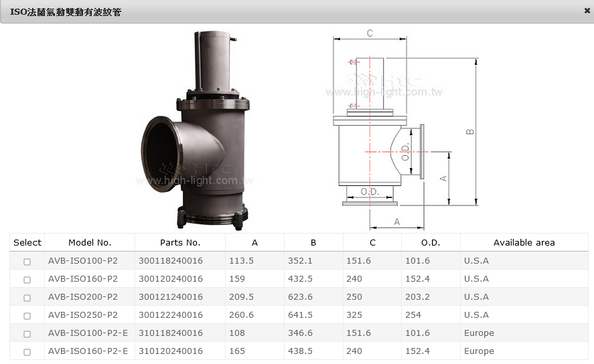Click parts number 300118240016

(x=171, y=261)
